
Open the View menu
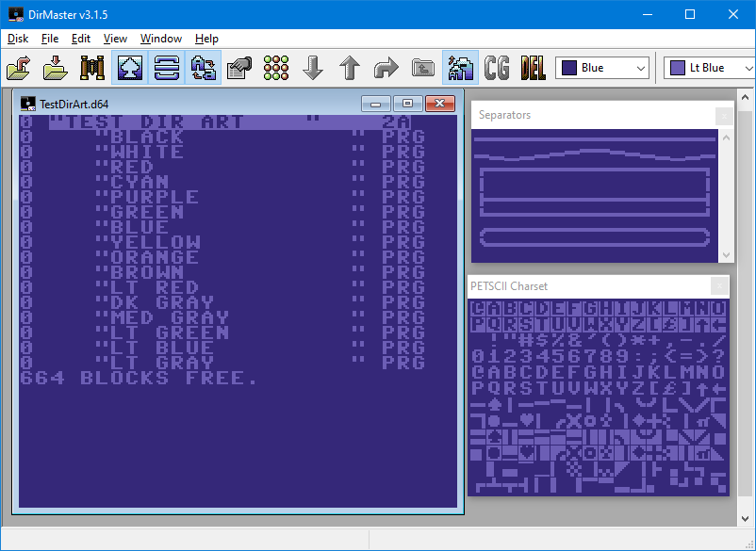[x=115, y=39]
